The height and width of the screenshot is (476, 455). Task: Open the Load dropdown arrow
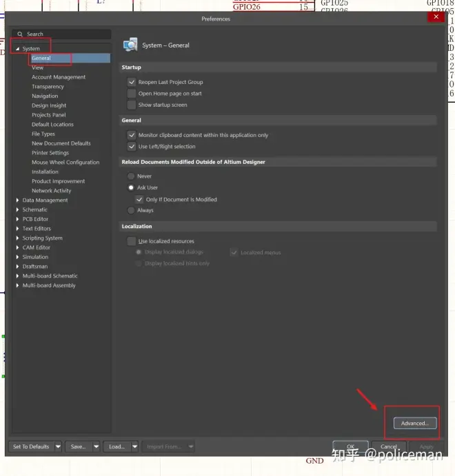coord(134,446)
